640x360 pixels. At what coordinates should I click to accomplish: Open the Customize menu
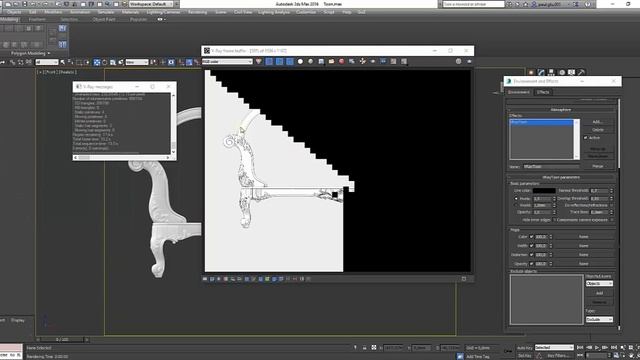pyautogui.click(x=306, y=12)
